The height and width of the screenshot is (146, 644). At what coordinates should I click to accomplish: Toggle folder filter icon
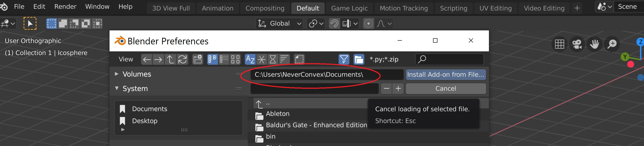pos(359,59)
